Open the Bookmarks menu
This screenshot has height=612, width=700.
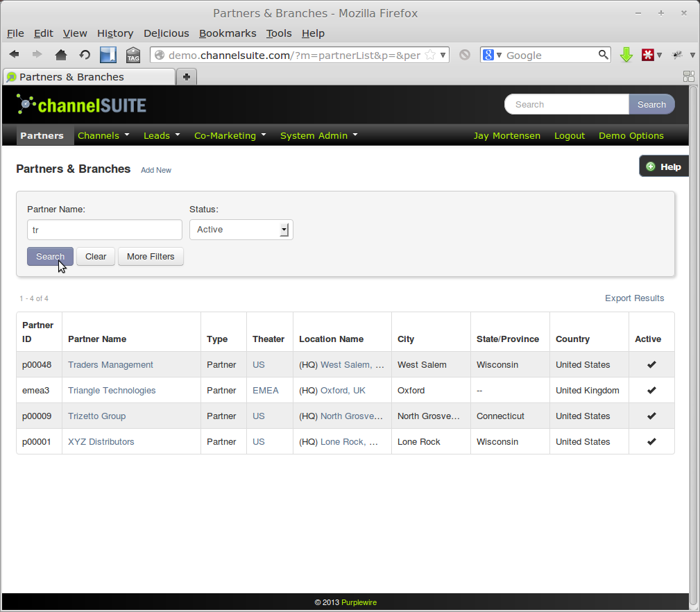tap(228, 33)
